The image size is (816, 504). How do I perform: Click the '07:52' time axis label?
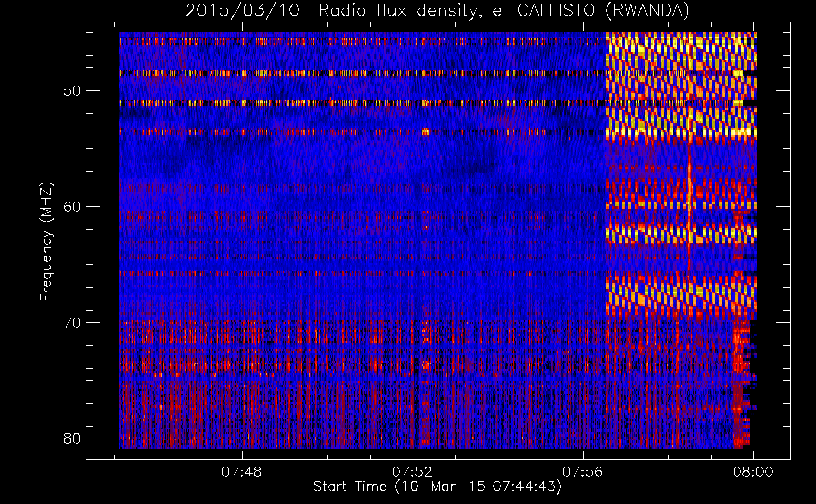click(x=413, y=472)
